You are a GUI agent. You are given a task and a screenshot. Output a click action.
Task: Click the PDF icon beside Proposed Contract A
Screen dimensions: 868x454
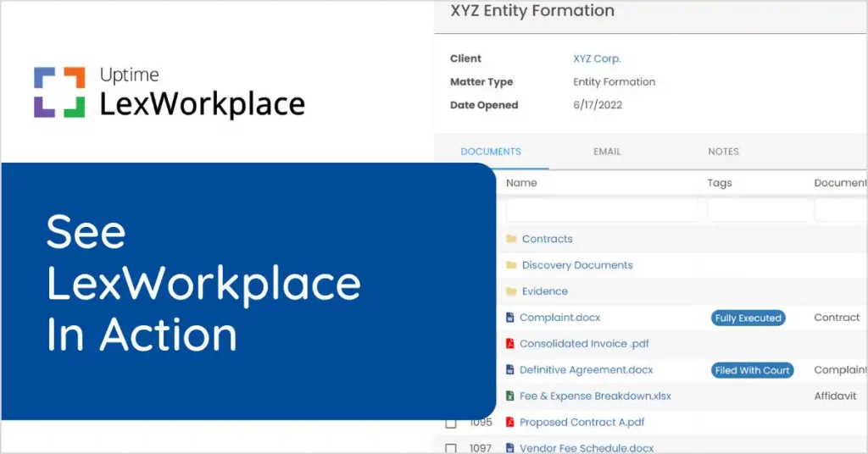(509, 422)
